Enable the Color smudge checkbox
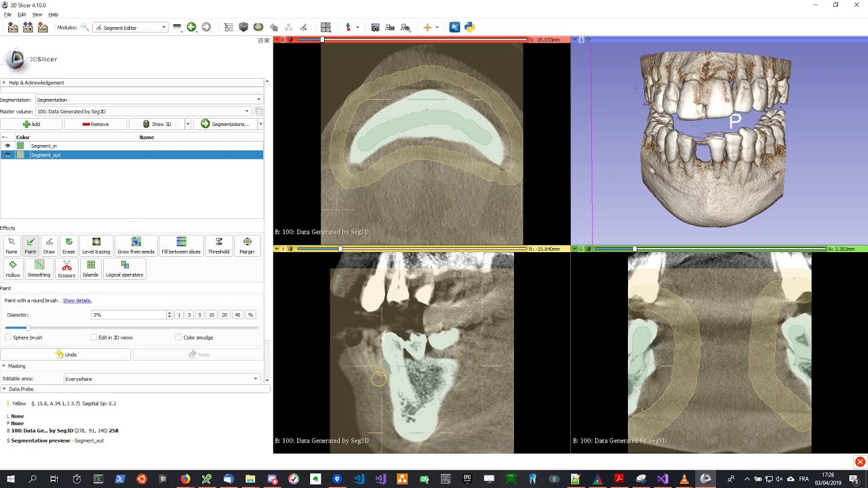868x488 pixels. coord(178,338)
